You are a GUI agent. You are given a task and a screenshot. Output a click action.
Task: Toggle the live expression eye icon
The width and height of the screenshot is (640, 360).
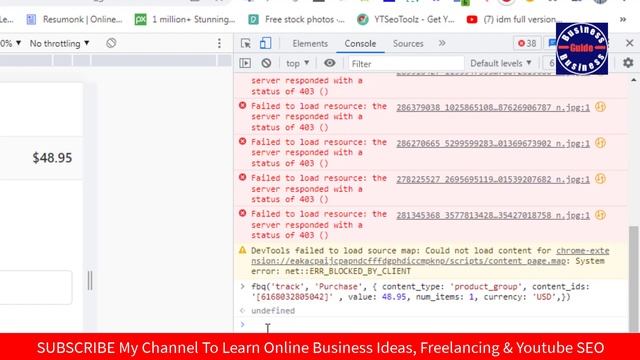(329, 63)
